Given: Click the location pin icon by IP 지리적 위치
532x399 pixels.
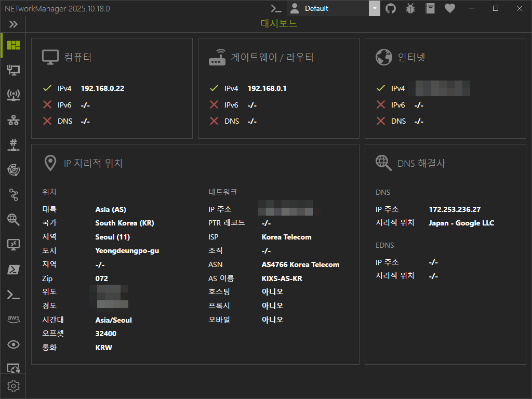Looking at the screenshot, I should (x=50, y=163).
